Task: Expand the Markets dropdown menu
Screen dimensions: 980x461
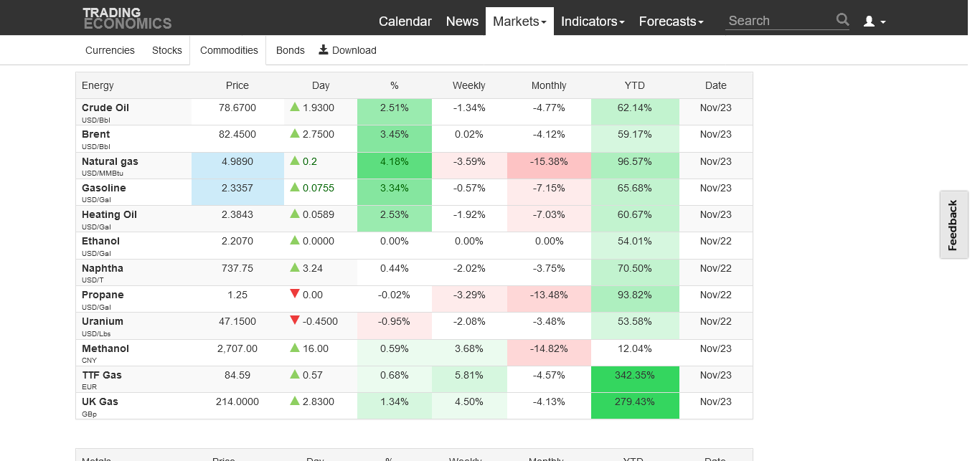Action: (x=519, y=22)
